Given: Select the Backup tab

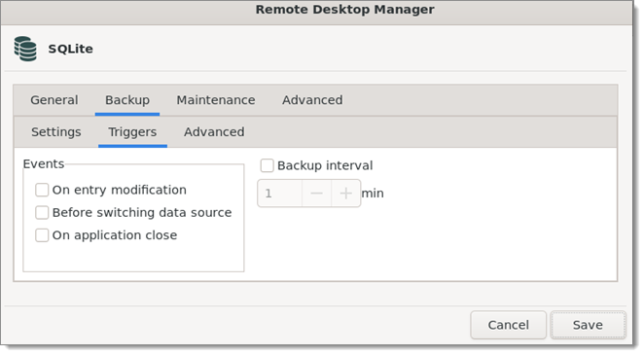Looking at the screenshot, I should (x=127, y=100).
